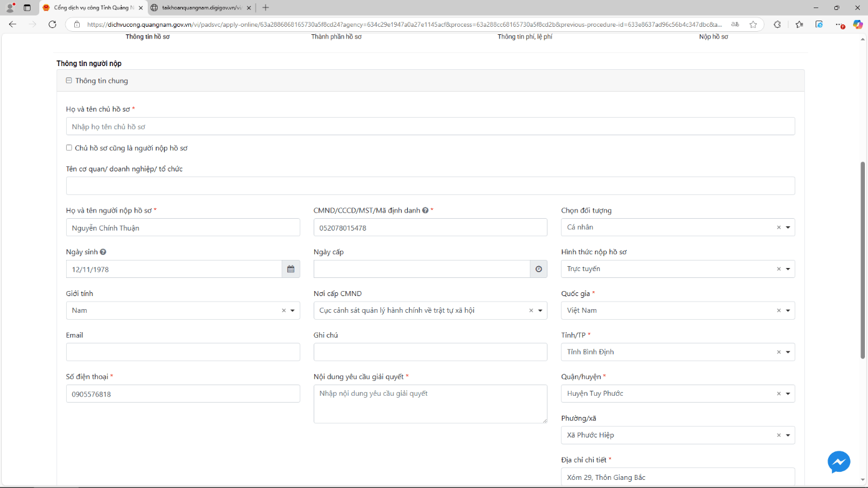Image resolution: width=868 pixels, height=488 pixels.
Task: Open the browser Extensions puzzle icon
Action: (x=777, y=24)
